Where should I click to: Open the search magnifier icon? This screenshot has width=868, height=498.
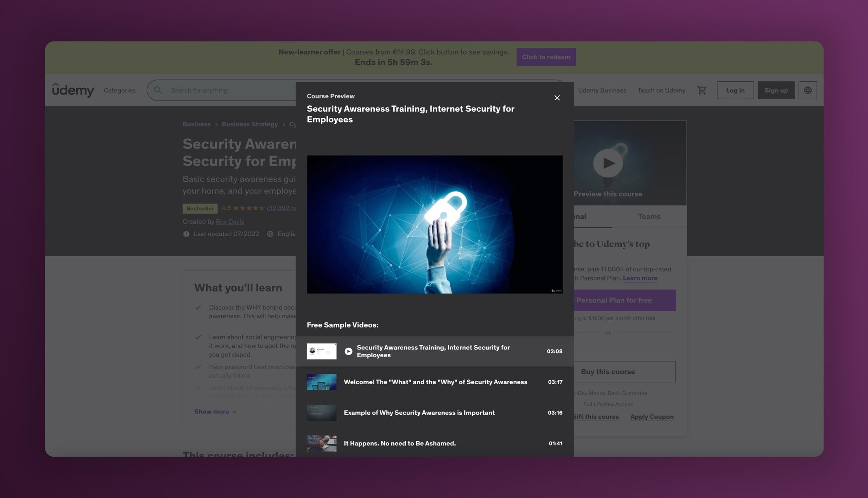tap(158, 90)
